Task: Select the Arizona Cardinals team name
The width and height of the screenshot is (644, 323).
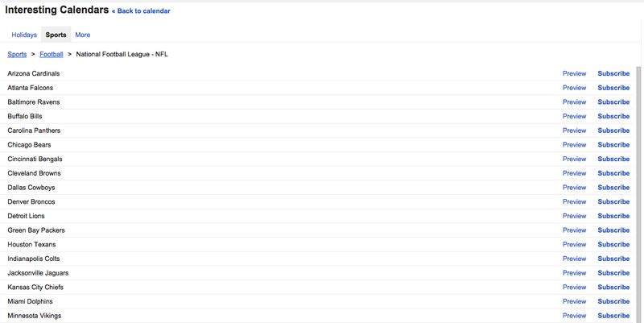Action: point(34,73)
